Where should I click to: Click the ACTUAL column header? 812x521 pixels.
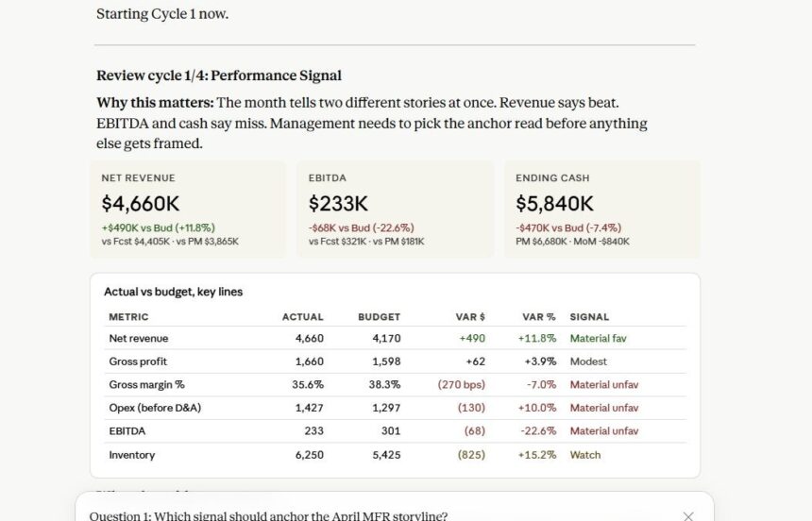(302, 317)
